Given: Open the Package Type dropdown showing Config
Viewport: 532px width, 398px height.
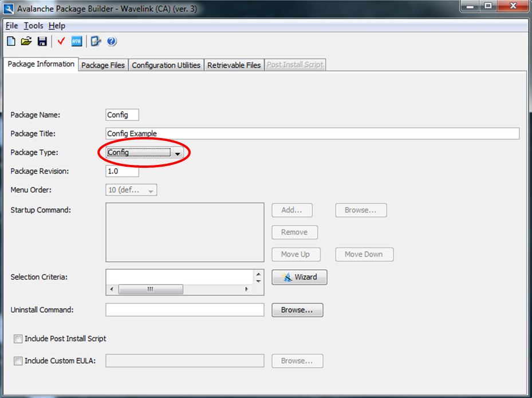Looking at the screenshot, I should [x=178, y=153].
